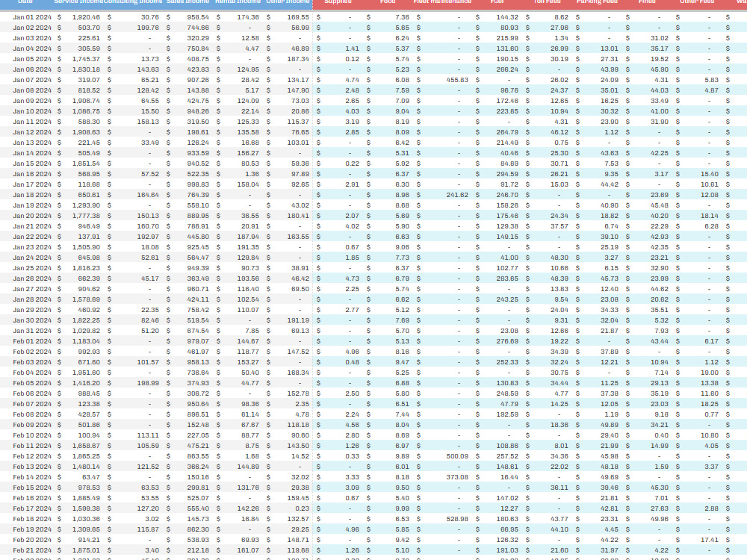
Task: Select the 373.08 cell in Feb 14 row
Action: 457,478
